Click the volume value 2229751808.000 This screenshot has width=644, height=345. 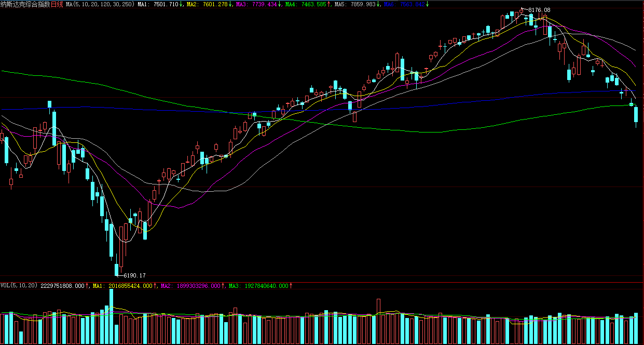[62, 285]
